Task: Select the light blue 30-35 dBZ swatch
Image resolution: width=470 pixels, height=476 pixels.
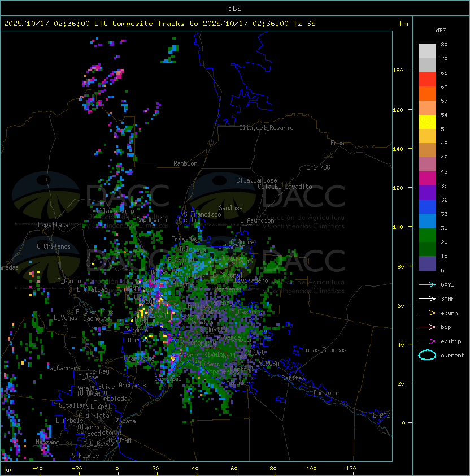Action: pyautogui.click(x=427, y=220)
